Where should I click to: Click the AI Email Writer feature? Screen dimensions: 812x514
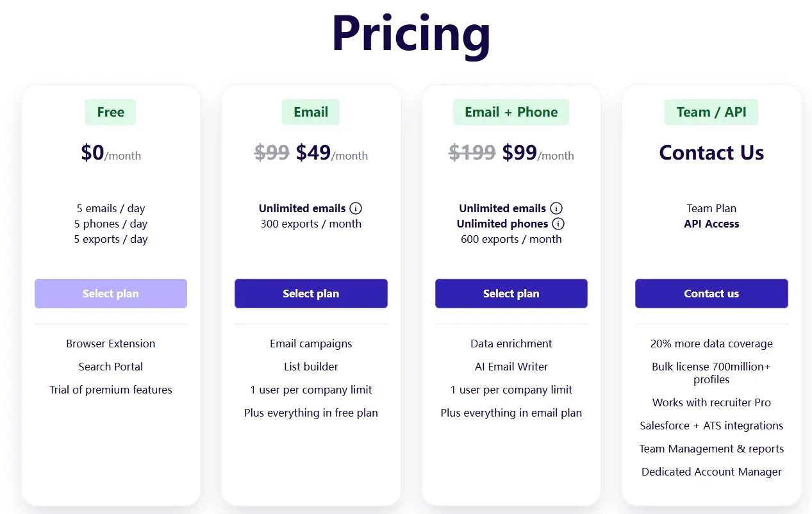[x=511, y=367]
